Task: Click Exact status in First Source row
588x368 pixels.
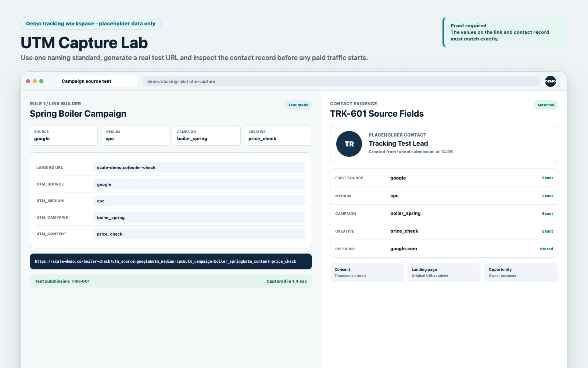Action: (548, 178)
